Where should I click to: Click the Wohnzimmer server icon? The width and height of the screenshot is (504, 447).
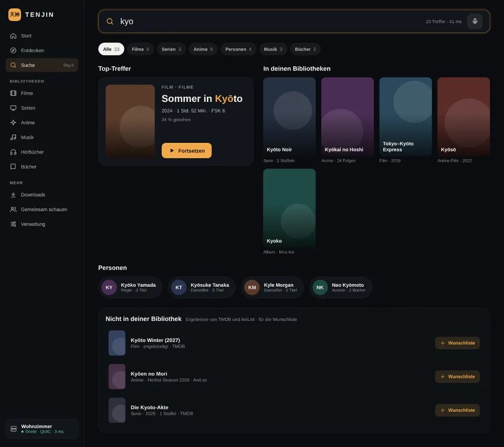coord(14,429)
